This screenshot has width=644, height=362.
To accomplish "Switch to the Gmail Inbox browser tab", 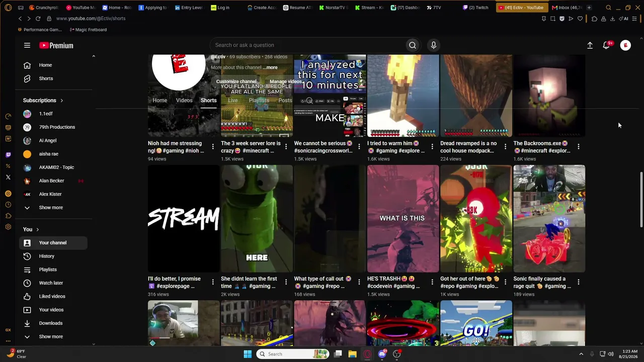I will 568,8.
